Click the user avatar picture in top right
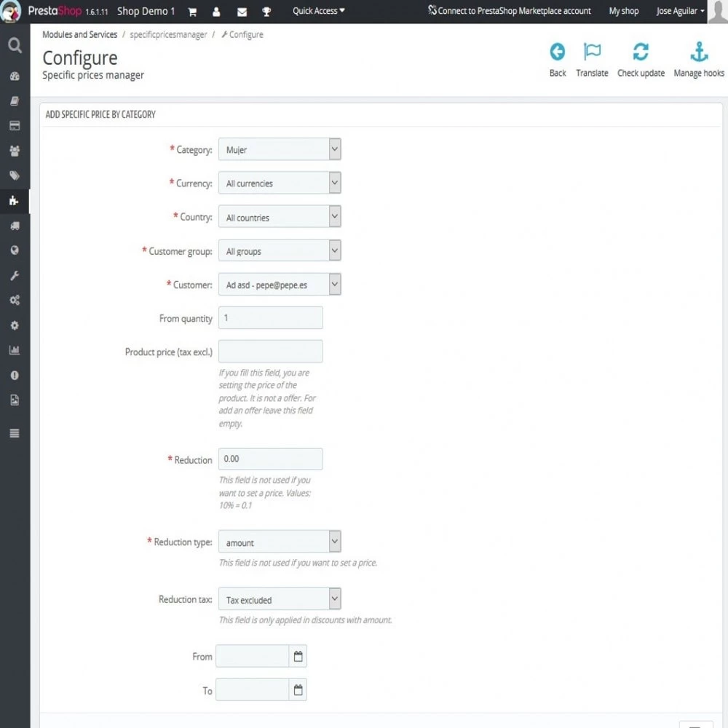The height and width of the screenshot is (728, 728). [x=717, y=11]
